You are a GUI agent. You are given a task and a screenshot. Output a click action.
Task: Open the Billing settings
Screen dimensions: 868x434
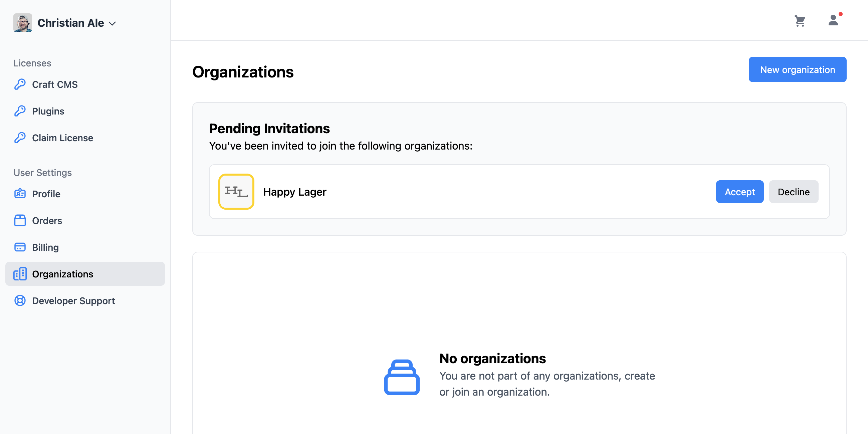pyautogui.click(x=85, y=247)
